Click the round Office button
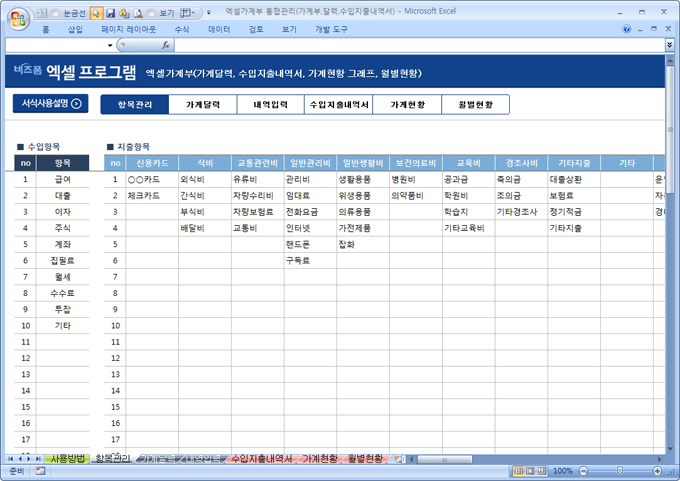Image resolution: width=680 pixels, height=481 pixels. click(x=17, y=17)
